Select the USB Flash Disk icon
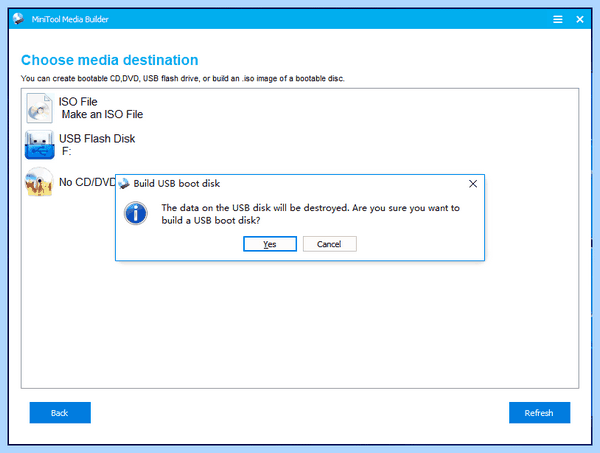This screenshot has height=453, width=600. coord(39,145)
